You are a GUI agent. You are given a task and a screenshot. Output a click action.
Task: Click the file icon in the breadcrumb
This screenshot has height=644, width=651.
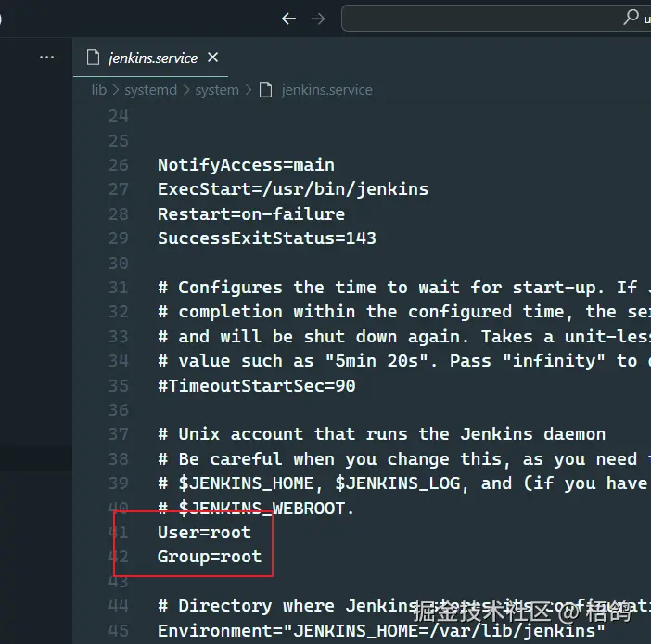(x=266, y=90)
